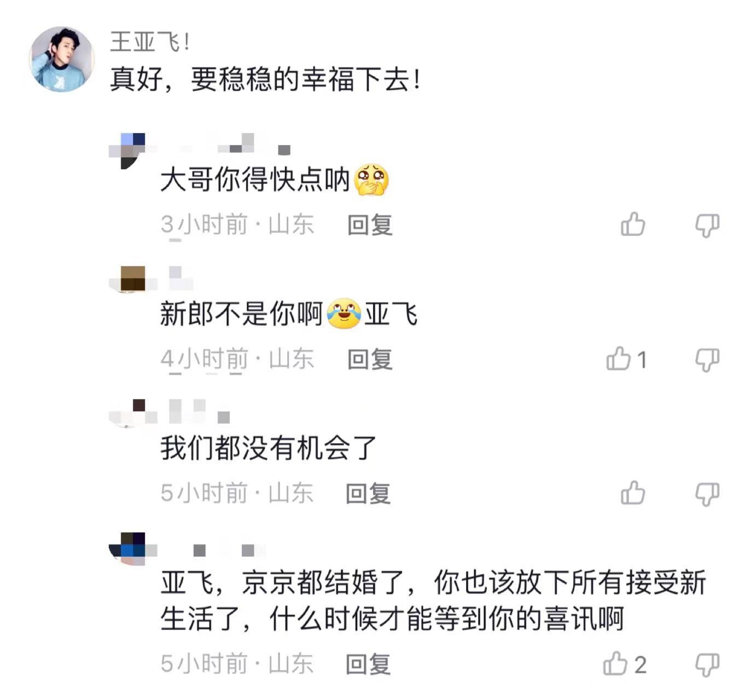Dislike the "我们都没有机会了" reply
Image resolution: width=751 pixels, height=700 pixels.
pos(707,493)
